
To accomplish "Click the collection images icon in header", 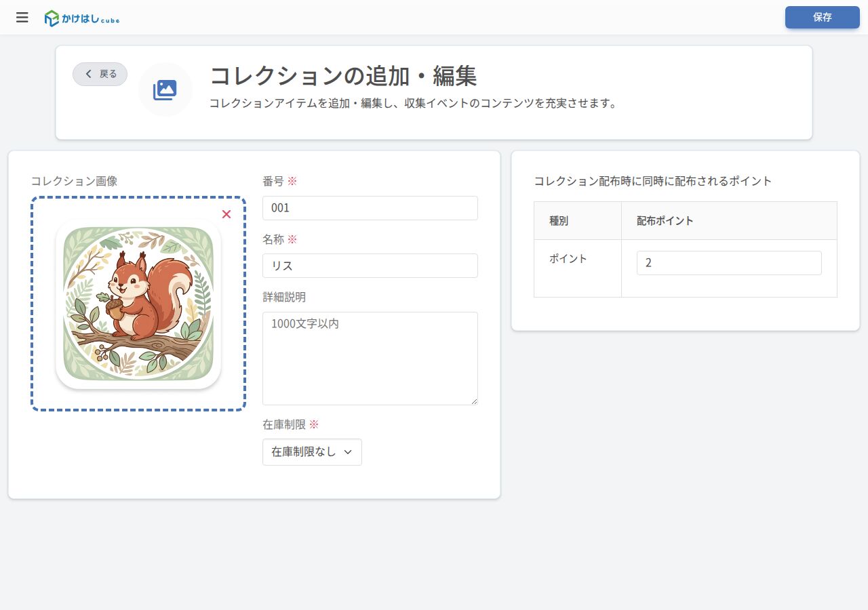I will [x=165, y=89].
